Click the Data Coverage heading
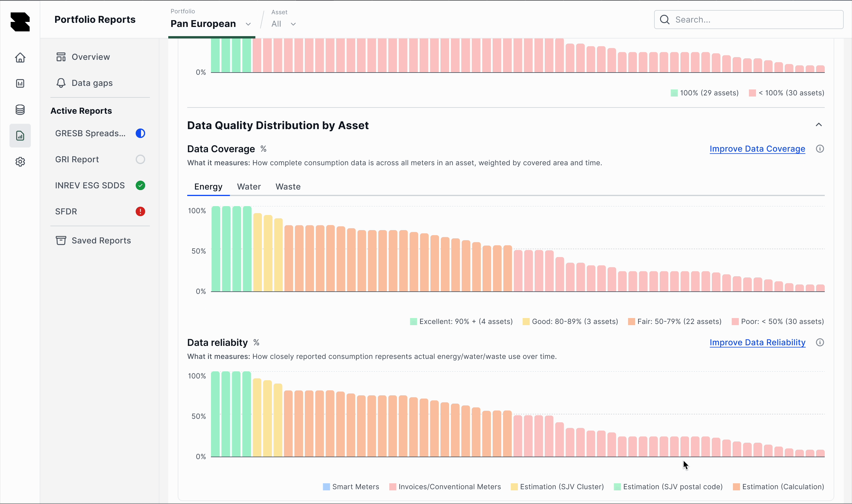 pos(221,149)
